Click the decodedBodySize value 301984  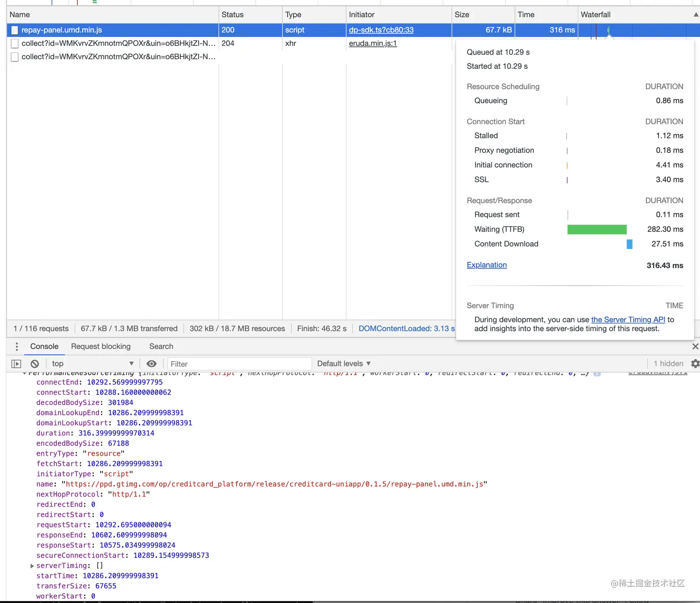coord(120,403)
